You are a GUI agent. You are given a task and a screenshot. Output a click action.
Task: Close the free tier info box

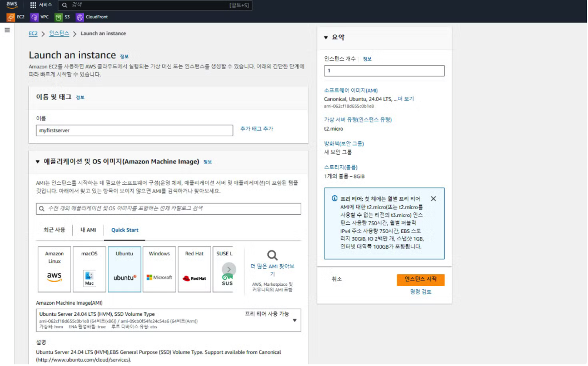click(x=433, y=199)
